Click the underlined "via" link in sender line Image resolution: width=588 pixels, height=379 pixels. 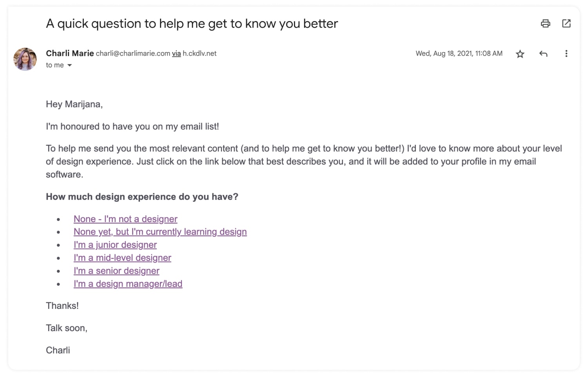[x=176, y=54]
